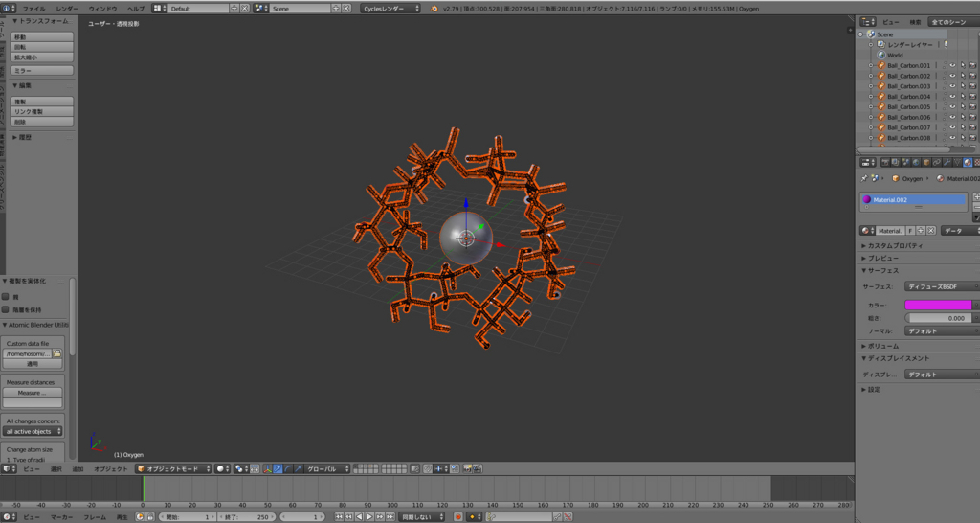Play the animation in reverse

pos(360,516)
